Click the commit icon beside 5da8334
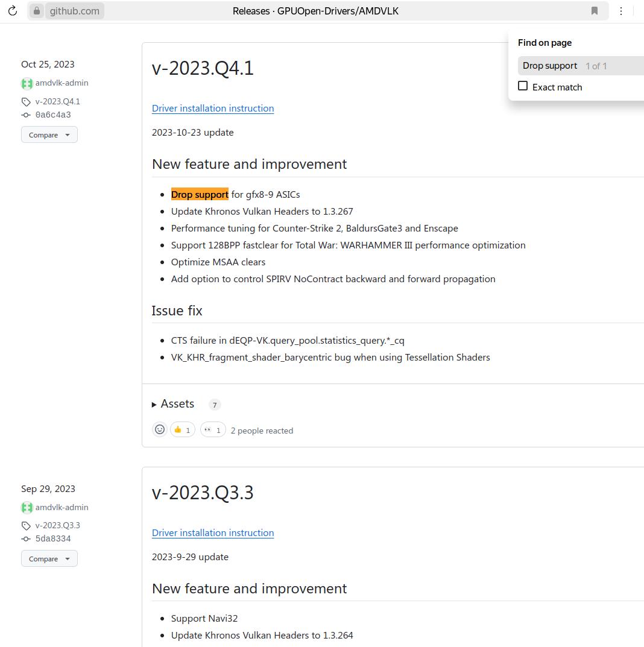The width and height of the screenshot is (644, 647). [x=26, y=539]
